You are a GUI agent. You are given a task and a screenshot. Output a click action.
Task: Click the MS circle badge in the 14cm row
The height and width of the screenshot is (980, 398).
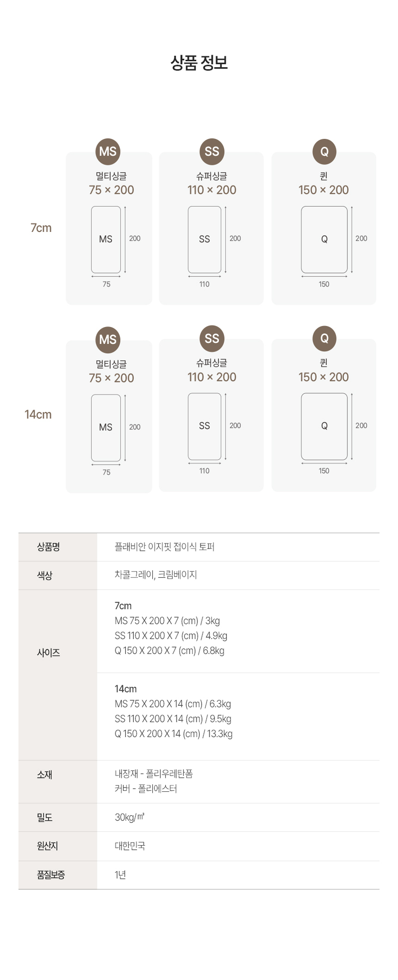108,339
